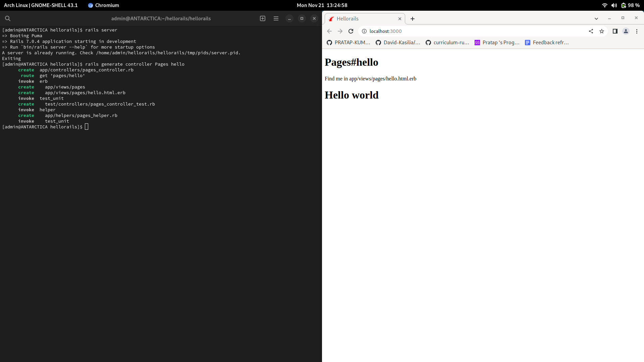Viewport: 644px width, 362px height.
Task: Open the Chromium profile menu
Action: [626, 31]
